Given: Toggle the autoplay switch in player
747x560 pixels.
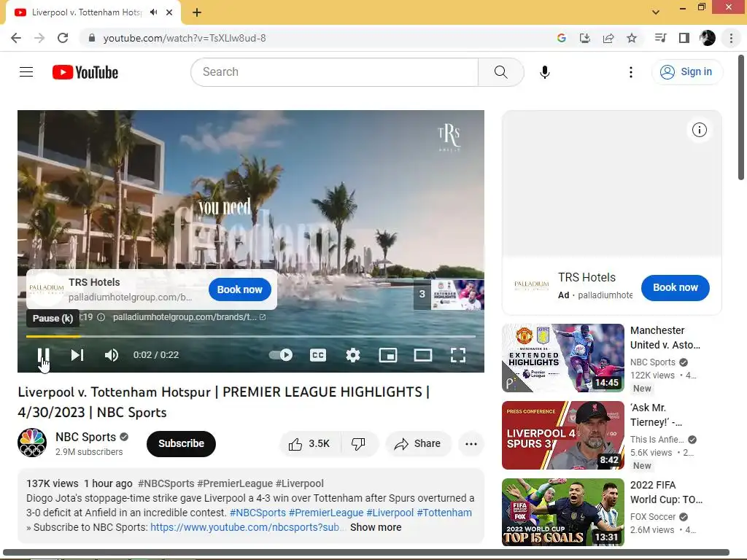Looking at the screenshot, I should point(281,355).
